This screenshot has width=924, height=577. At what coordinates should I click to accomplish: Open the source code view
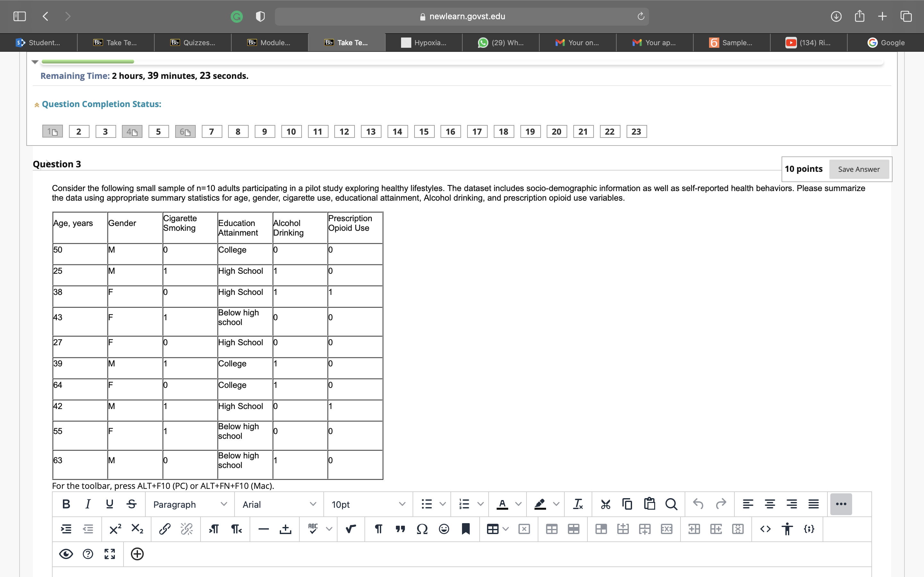tap(765, 529)
